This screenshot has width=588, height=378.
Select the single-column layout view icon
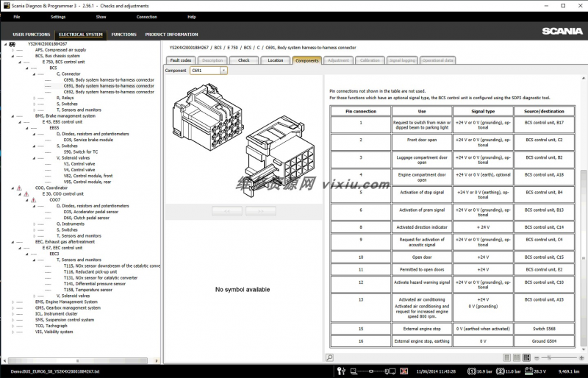pyautogui.click(x=506, y=357)
